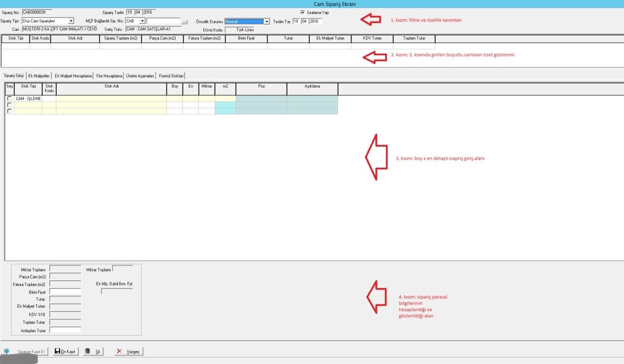Toggle the Sıralama Yap checkbox
The image size is (624, 364).
pyautogui.click(x=302, y=12)
